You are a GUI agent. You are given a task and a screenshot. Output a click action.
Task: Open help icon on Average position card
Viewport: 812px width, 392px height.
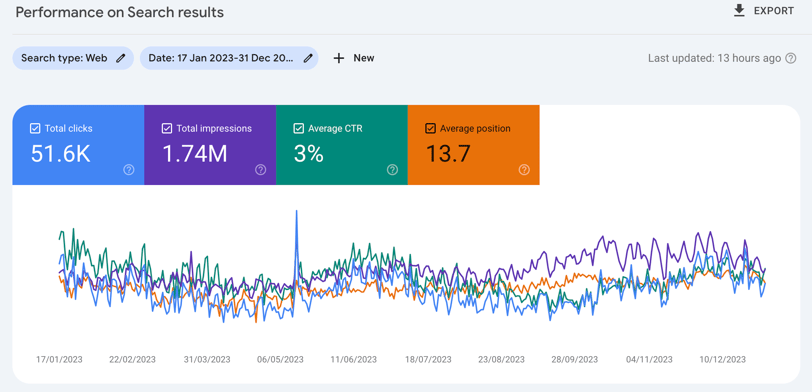[x=524, y=170]
